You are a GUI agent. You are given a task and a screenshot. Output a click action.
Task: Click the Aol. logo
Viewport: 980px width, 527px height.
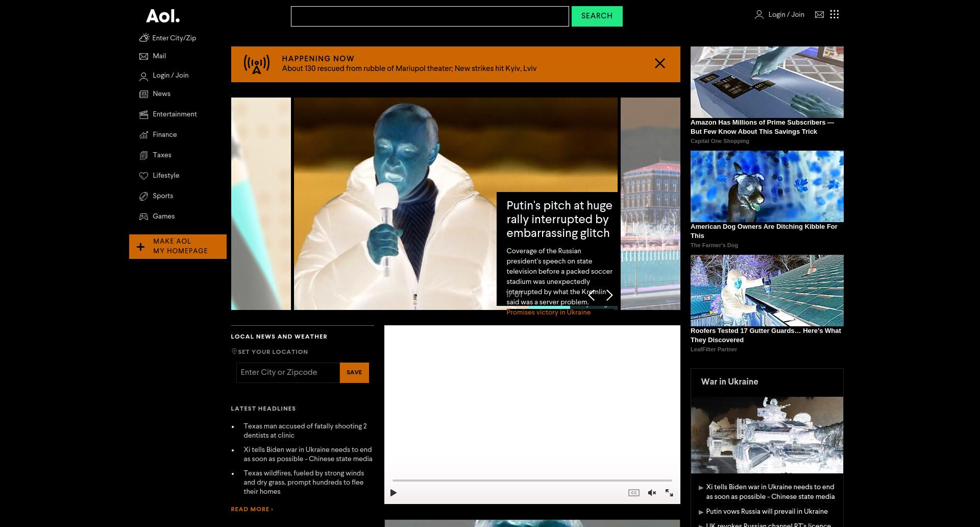(163, 16)
